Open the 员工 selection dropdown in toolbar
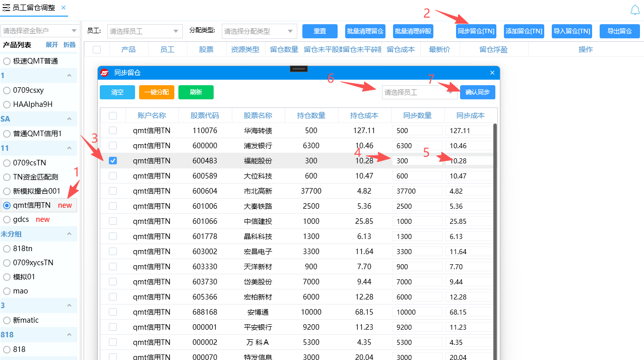 tap(145, 31)
